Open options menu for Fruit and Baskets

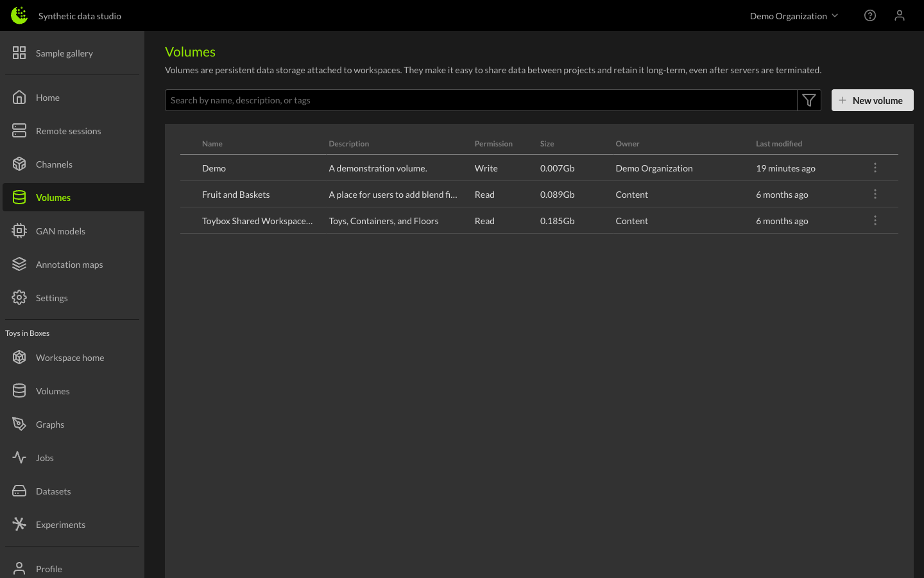[x=875, y=195]
